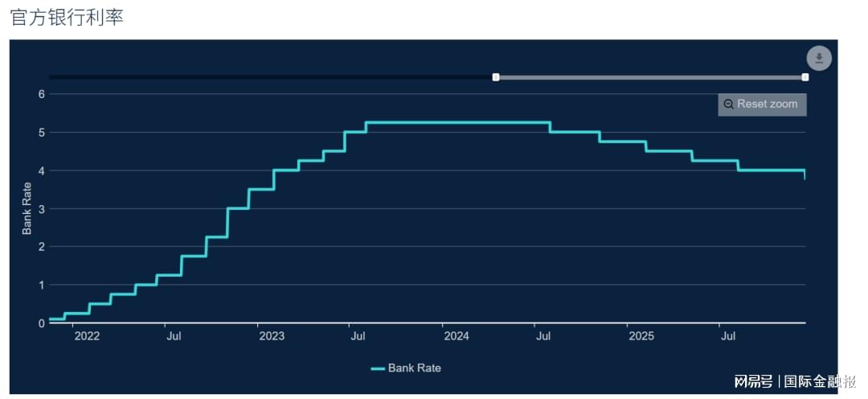The image size is (868, 399).
Task: Open the 国际金融报 source link
Action: (x=821, y=381)
